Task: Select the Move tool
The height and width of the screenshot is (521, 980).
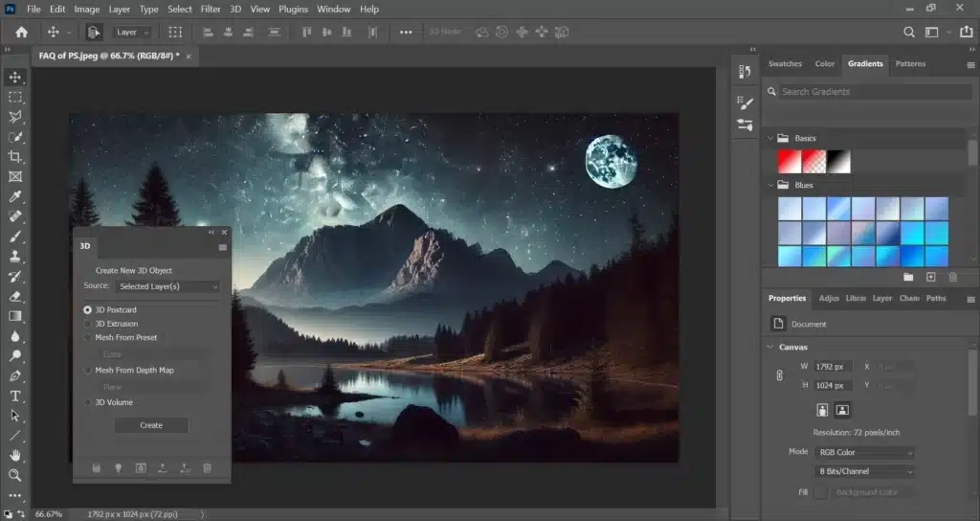Action: pos(15,77)
